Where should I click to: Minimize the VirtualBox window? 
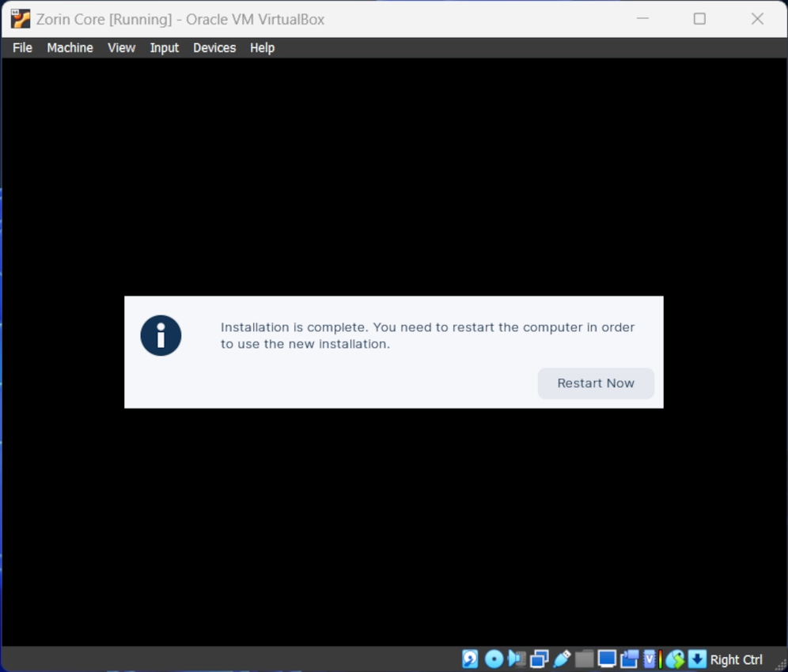[x=642, y=19]
